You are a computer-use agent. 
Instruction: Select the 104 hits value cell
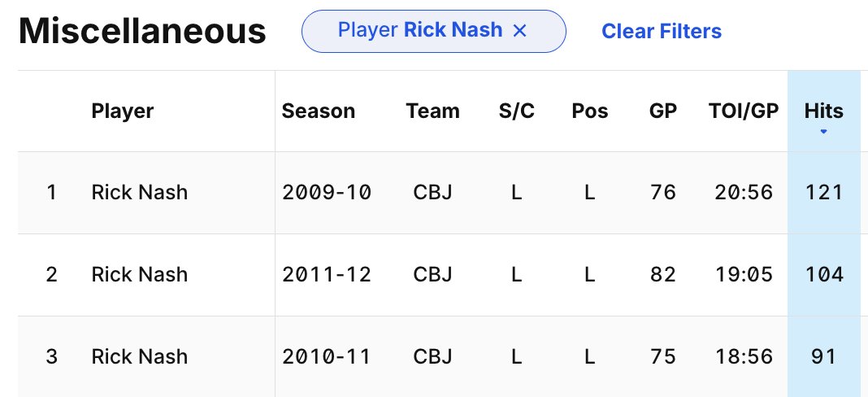coord(824,274)
